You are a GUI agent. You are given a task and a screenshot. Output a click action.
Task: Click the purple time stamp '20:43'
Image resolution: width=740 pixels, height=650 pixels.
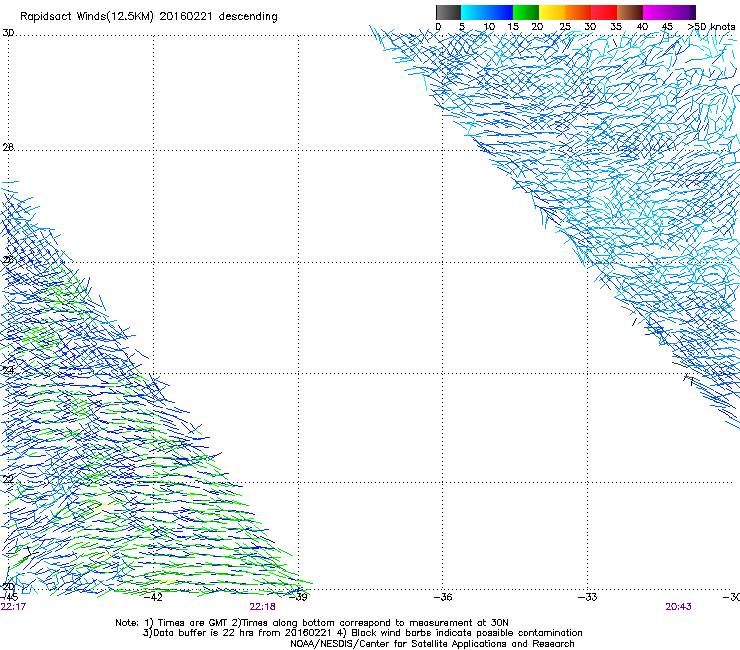click(x=679, y=607)
